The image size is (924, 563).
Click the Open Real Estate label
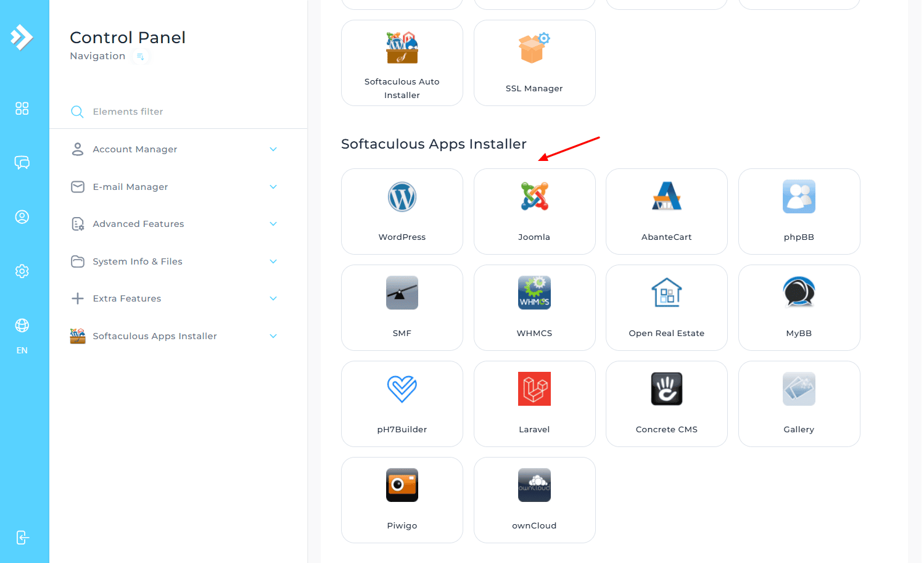pos(667,334)
